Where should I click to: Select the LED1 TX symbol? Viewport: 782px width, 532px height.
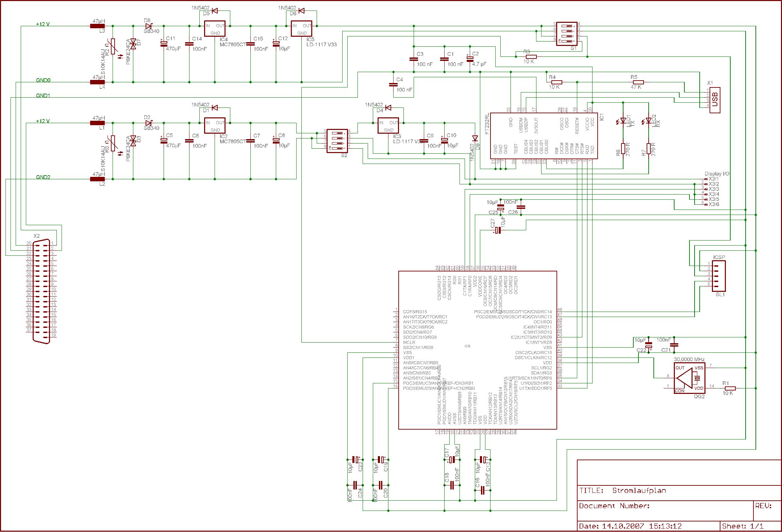[623, 121]
